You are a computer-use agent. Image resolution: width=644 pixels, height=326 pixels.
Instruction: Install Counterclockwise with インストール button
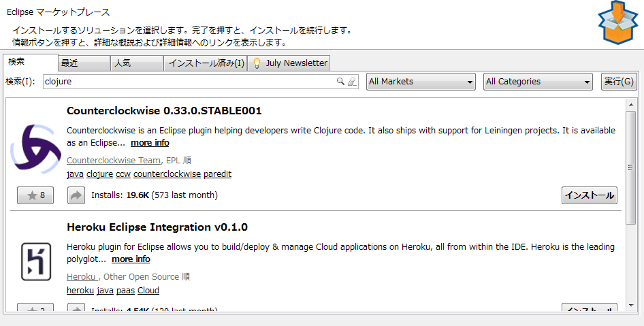pyautogui.click(x=590, y=195)
